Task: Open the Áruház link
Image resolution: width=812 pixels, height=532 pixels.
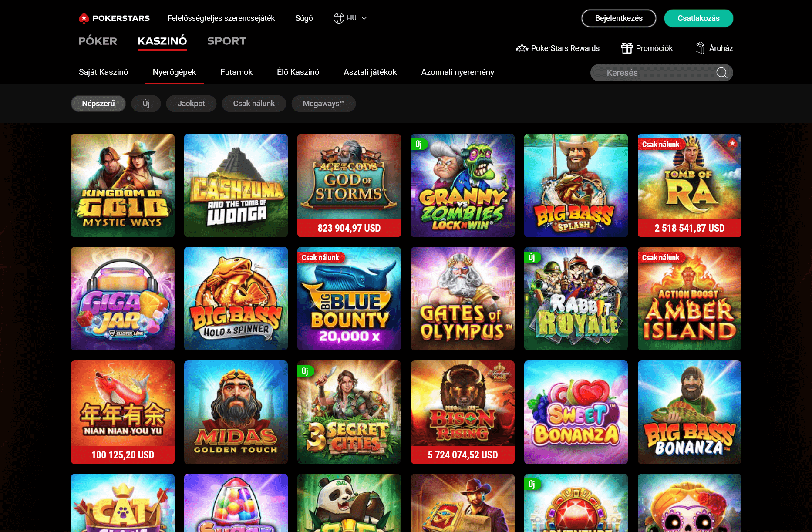Action: point(721,48)
